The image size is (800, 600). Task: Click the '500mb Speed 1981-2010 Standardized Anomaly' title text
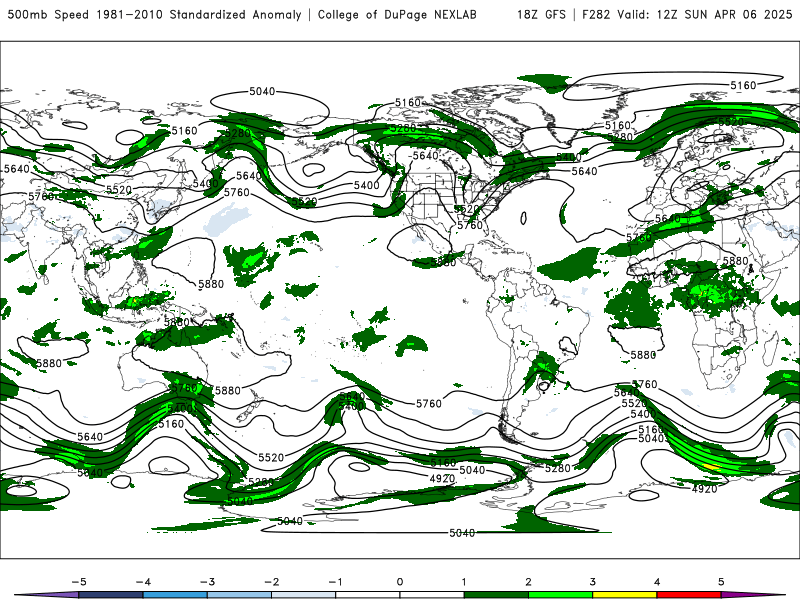tap(155, 14)
